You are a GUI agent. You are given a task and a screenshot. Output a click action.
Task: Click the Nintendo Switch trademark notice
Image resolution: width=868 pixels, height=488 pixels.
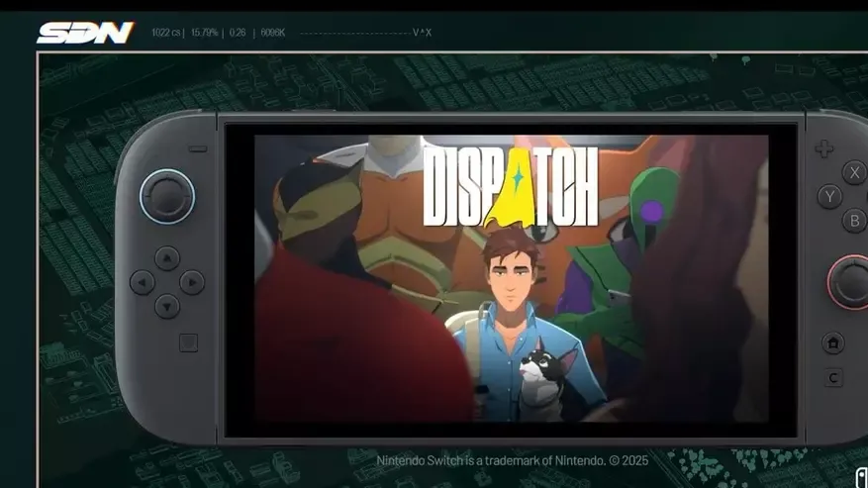pos(512,460)
